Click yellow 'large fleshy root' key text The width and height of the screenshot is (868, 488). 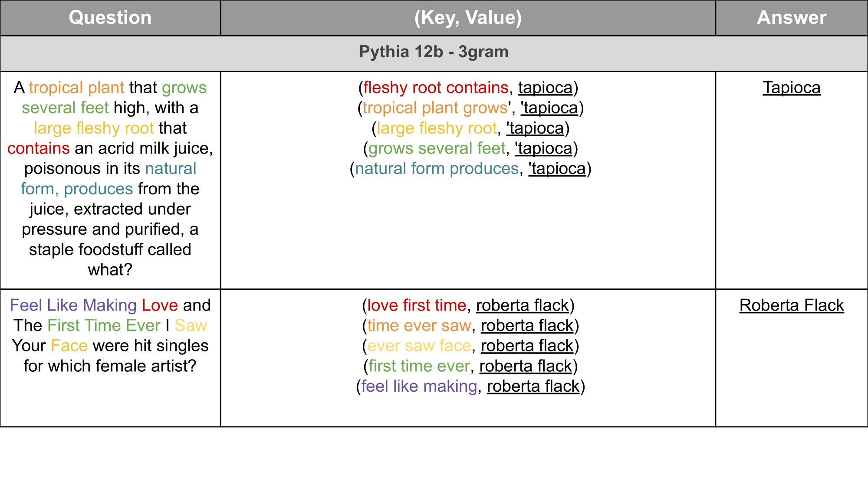[437, 128]
